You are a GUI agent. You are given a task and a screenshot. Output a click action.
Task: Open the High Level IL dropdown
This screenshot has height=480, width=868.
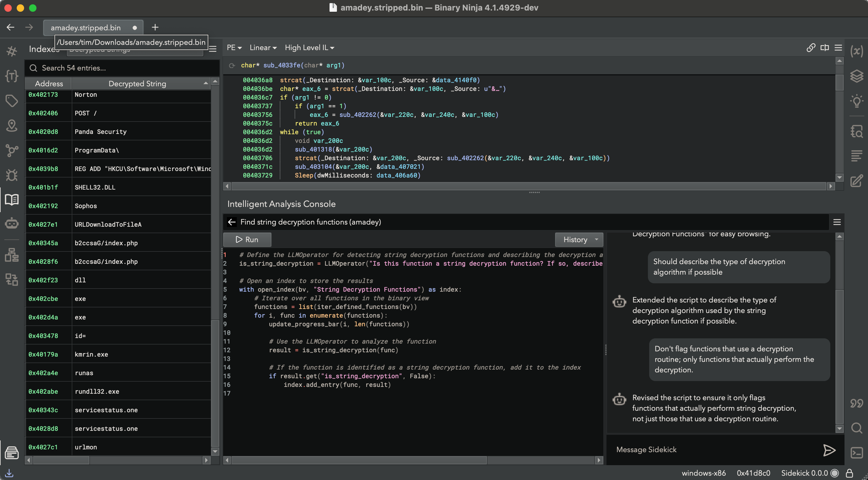point(309,48)
